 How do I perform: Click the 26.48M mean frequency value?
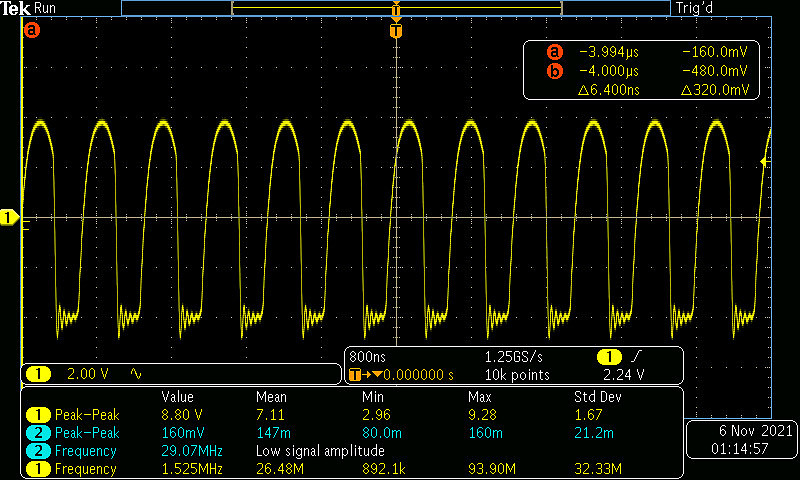tap(280, 469)
